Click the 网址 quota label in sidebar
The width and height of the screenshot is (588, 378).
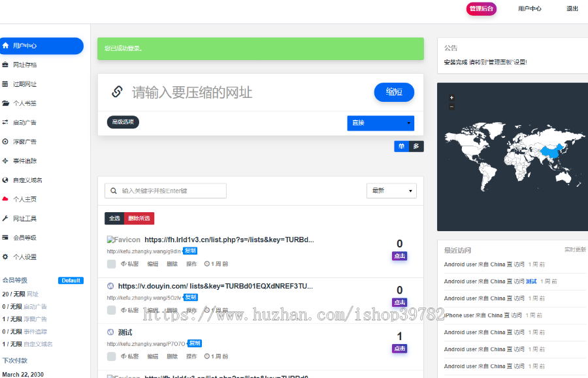pyautogui.click(x=33, y=294)
